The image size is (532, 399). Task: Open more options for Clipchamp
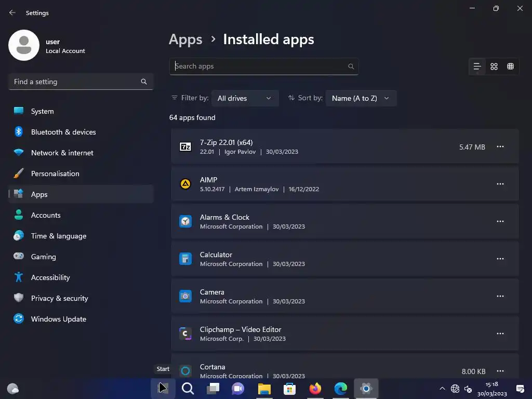500,334
